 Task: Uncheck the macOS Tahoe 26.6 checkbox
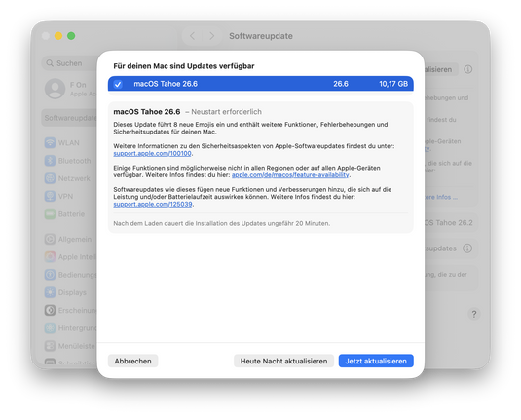click(x=118, y=84)
